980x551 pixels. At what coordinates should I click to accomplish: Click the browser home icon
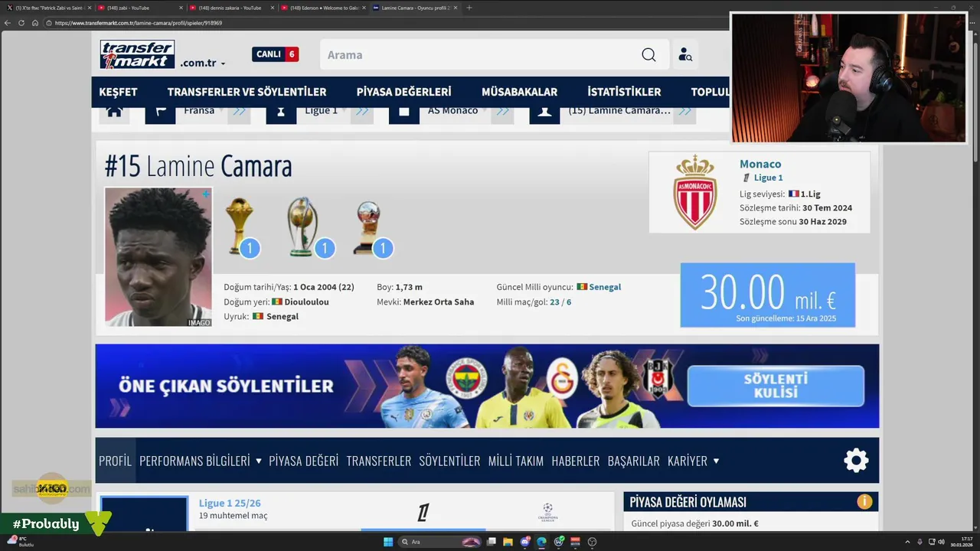point(35,23)
